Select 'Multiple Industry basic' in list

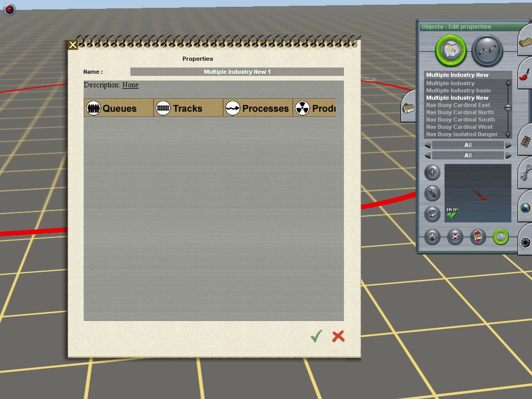(458, 90)
